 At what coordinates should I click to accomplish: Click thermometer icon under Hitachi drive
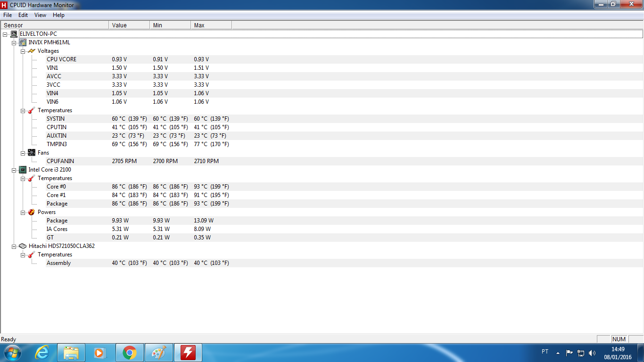pyautogui.click(x=32, y=255)
